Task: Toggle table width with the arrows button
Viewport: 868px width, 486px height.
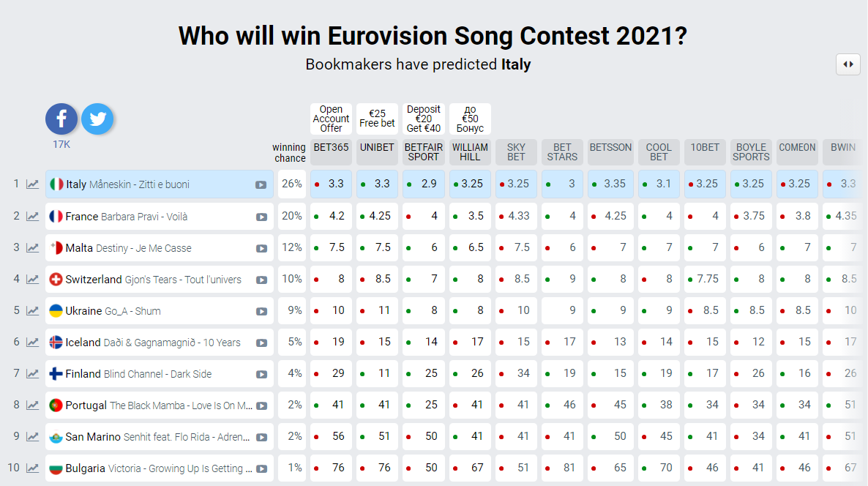Action: click(848, 64)
